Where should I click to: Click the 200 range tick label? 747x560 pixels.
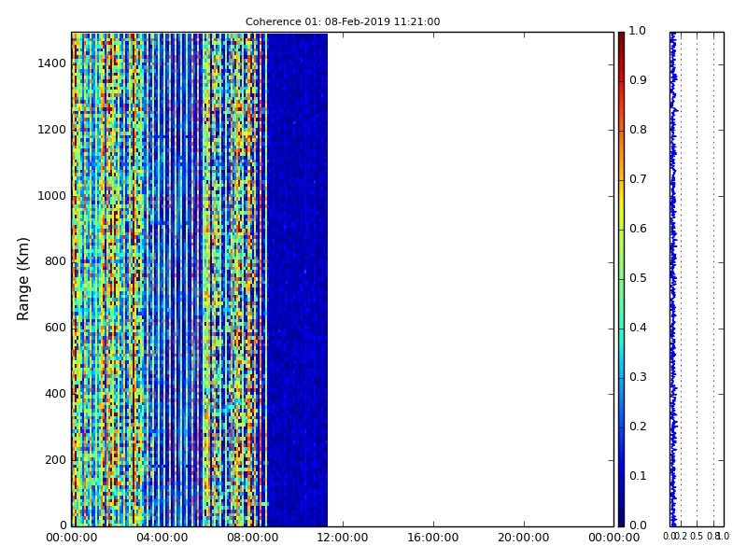[55, 460]
